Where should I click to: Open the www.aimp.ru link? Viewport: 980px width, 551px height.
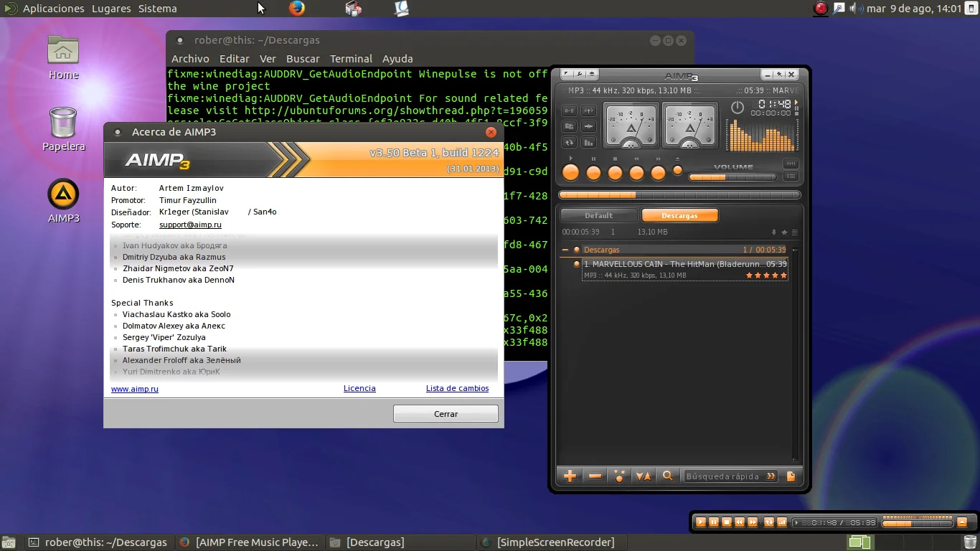click(x=135, y=389)
